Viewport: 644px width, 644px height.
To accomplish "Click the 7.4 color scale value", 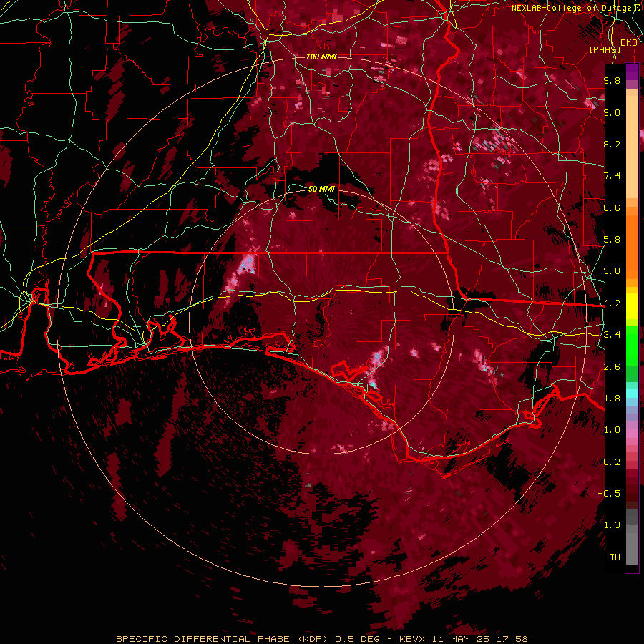I will [x=612, y=176].
